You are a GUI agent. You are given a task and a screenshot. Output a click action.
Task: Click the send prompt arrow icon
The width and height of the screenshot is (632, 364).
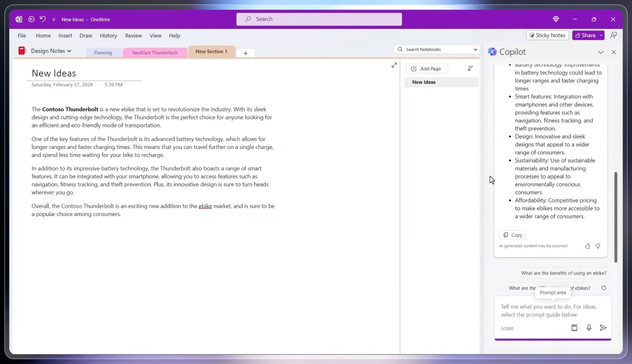603,328
